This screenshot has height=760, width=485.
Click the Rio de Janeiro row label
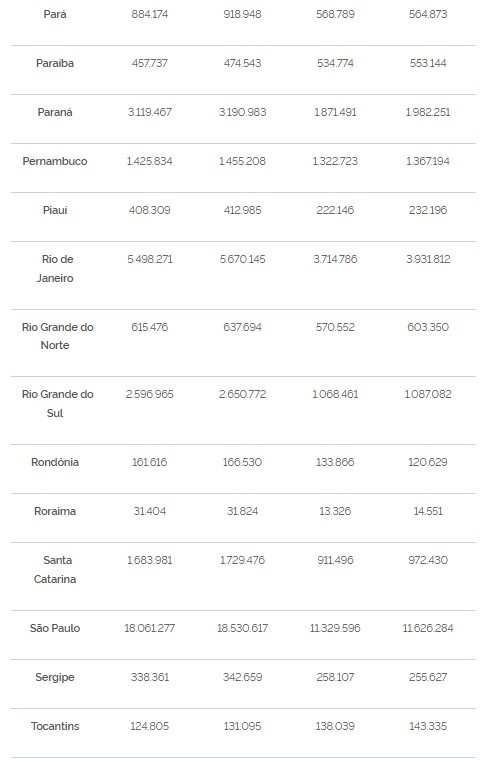point(55,269)
